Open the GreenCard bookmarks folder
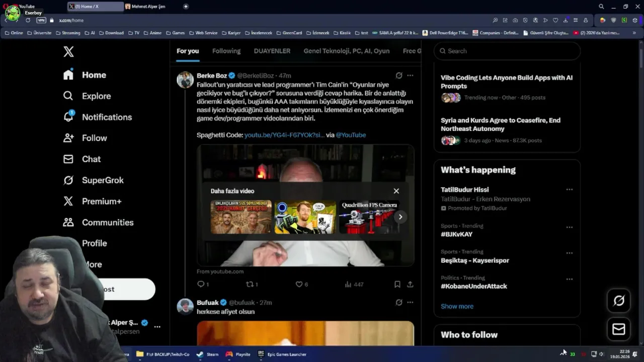The height and width of the screenshot is (362, 644). pos(289,33)
